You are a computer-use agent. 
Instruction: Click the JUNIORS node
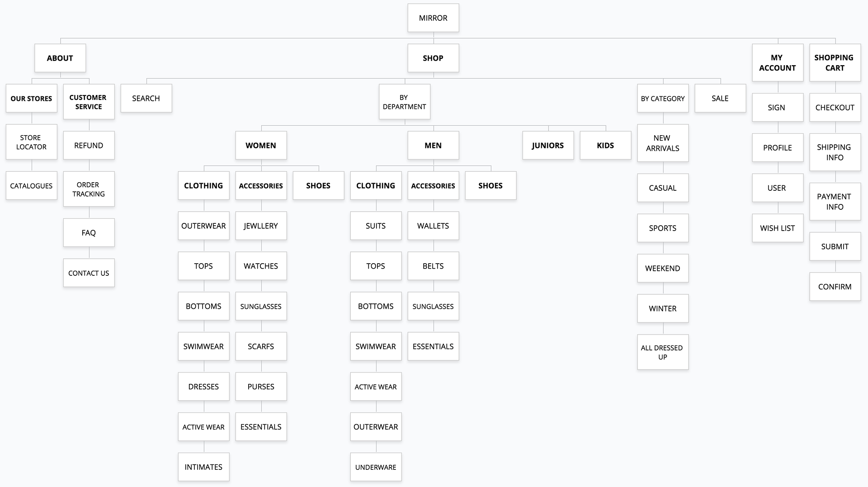point(548,145)
